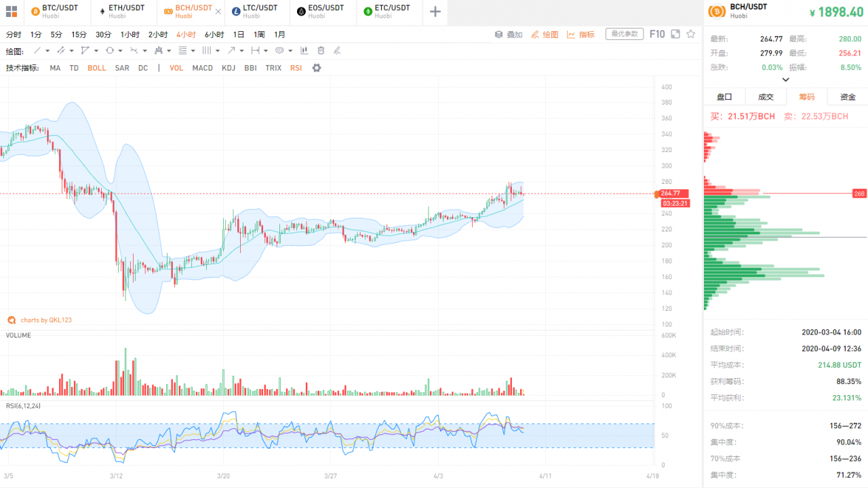
Task: Open the 资金 funds tab
Action: click(x=848, y=97)
